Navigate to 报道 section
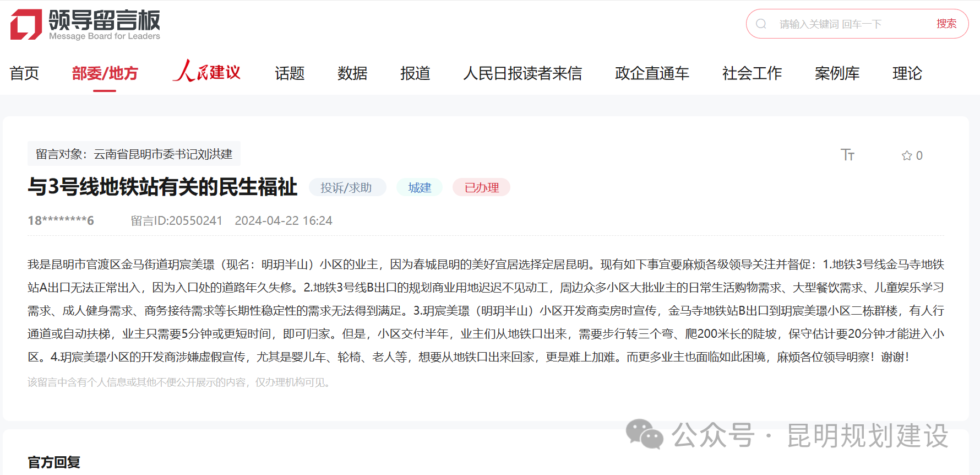 pos(415,73)
